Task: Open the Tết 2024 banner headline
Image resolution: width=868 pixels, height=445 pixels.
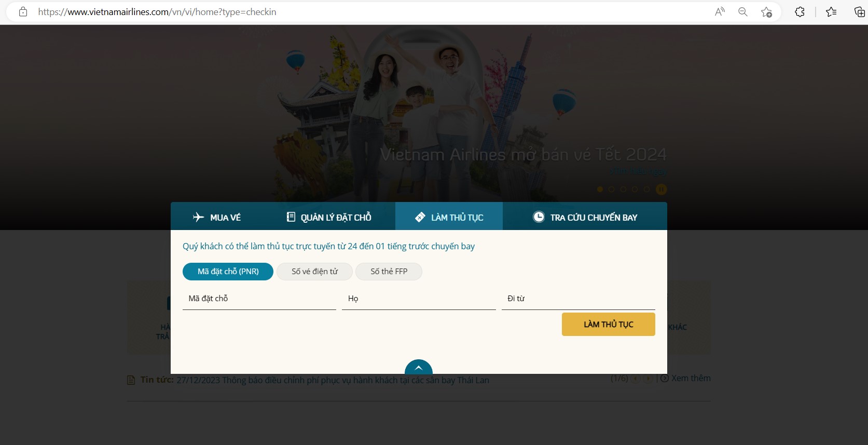Action: coord(523,154)
